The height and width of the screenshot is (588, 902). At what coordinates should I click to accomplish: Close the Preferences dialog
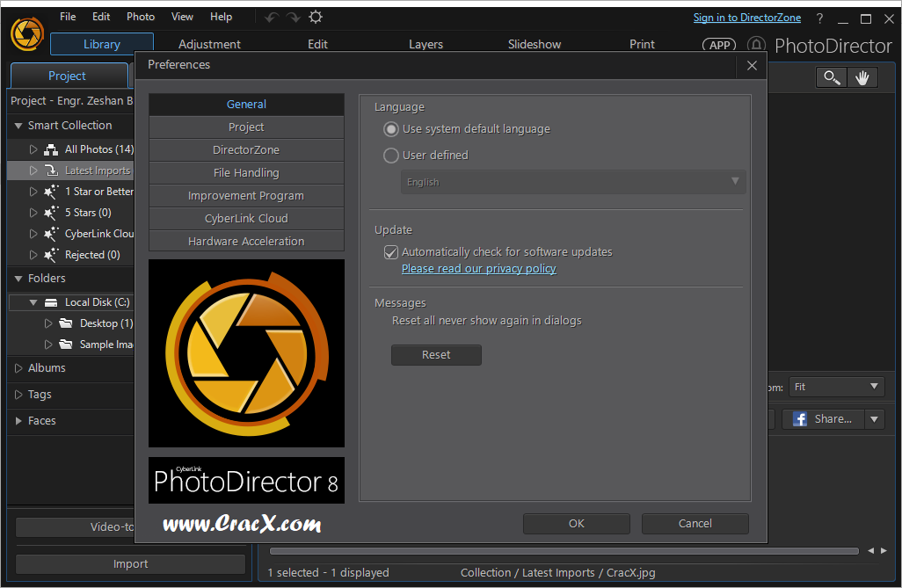click(752, 66)
